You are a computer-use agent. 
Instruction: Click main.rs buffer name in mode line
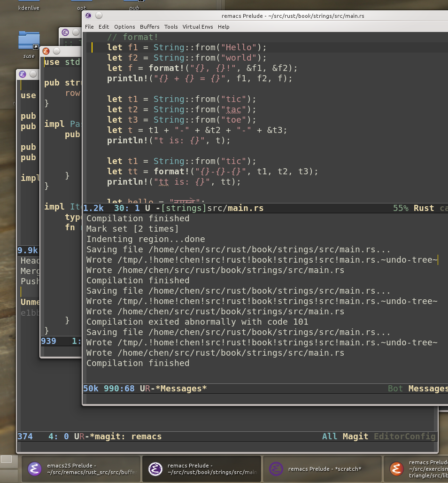point(246,208)
